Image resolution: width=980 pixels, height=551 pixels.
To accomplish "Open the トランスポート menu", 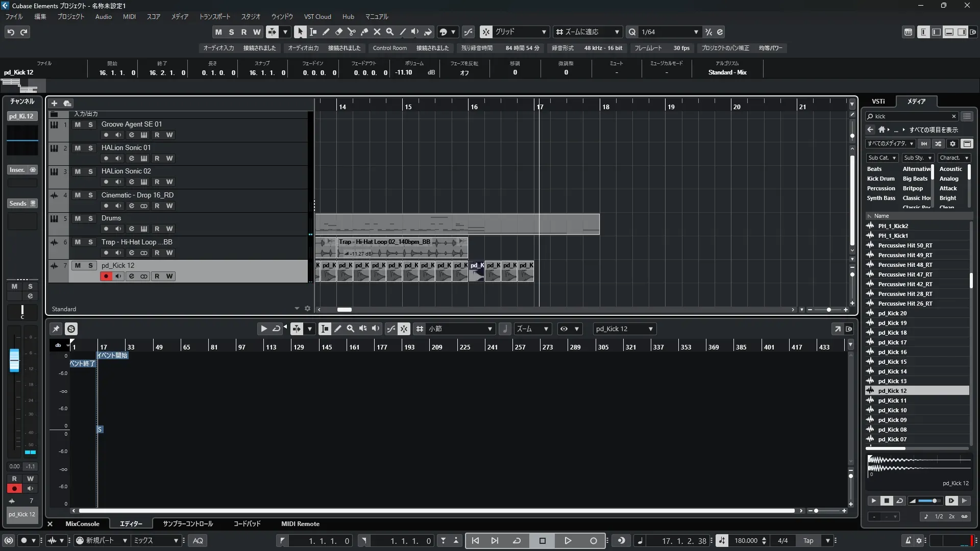I will (x=214, y=17).
